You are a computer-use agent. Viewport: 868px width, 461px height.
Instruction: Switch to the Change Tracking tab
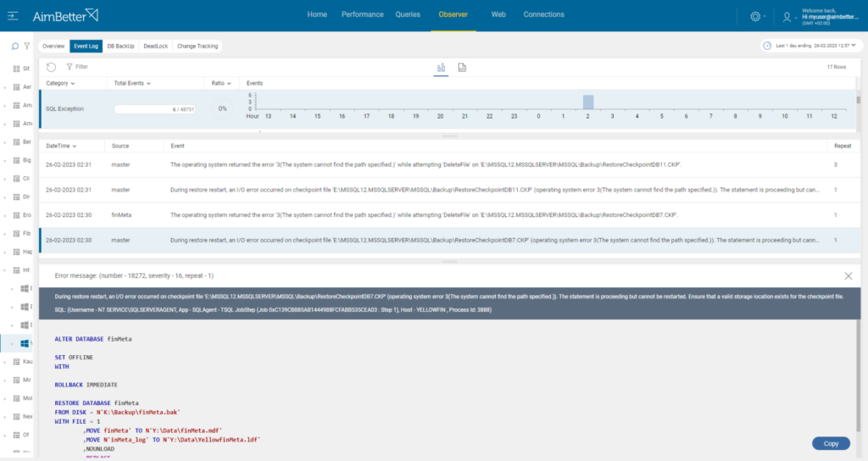coord(198,47)
